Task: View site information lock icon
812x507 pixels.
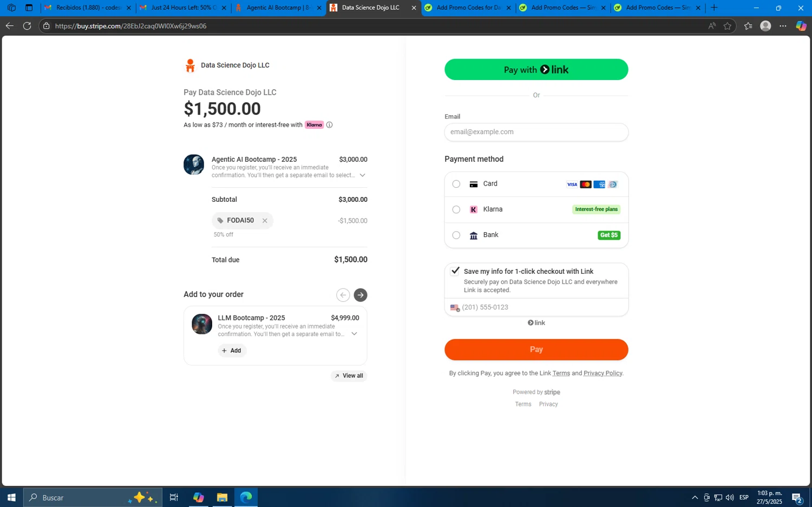Action: point(47,26)
